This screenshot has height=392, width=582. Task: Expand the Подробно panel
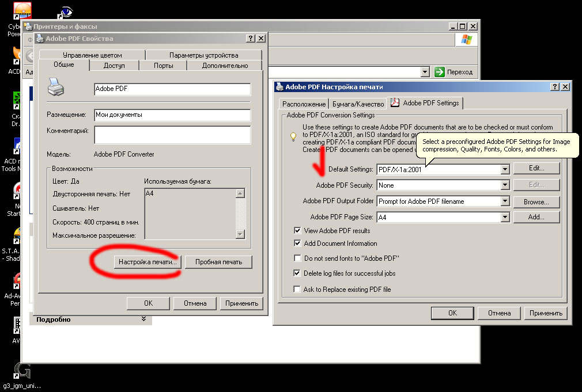[143, 319]
